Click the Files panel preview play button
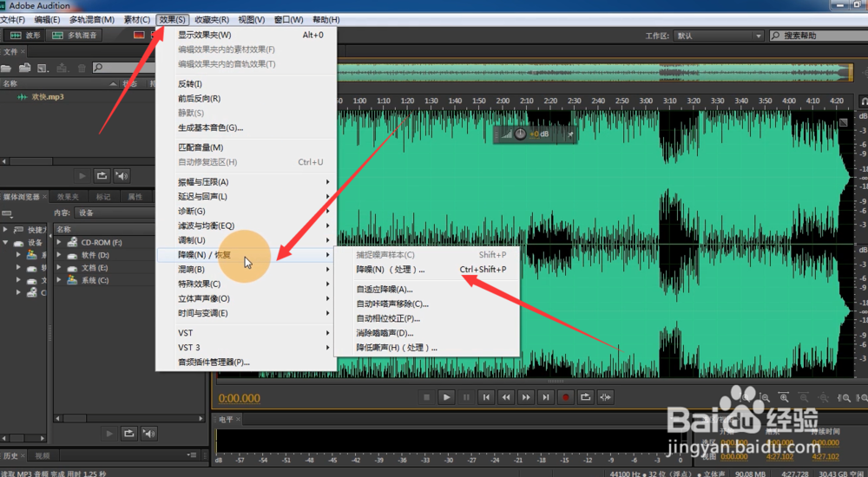Image resolution: width=868 pixels, height=477 pixels. pyautogui.click(x=82, y=176)
